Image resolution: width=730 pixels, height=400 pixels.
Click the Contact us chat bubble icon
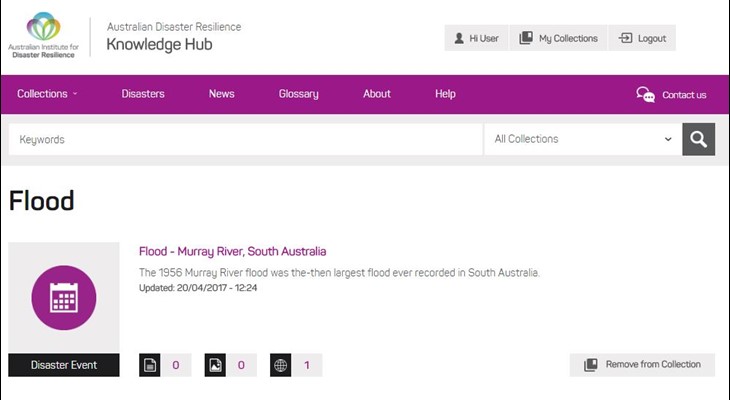click(x=646, y=94)
